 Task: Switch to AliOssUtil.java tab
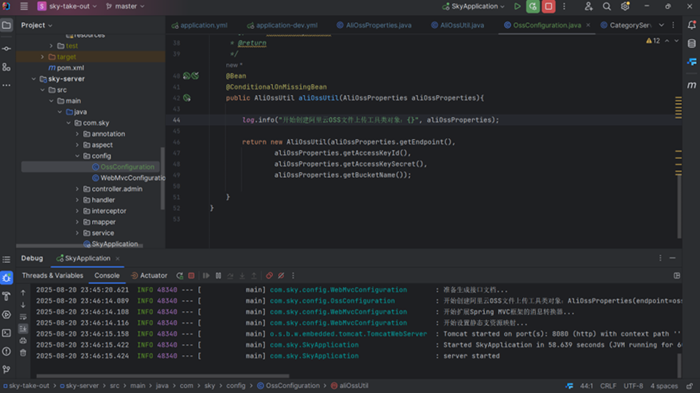tap(458, 25)
